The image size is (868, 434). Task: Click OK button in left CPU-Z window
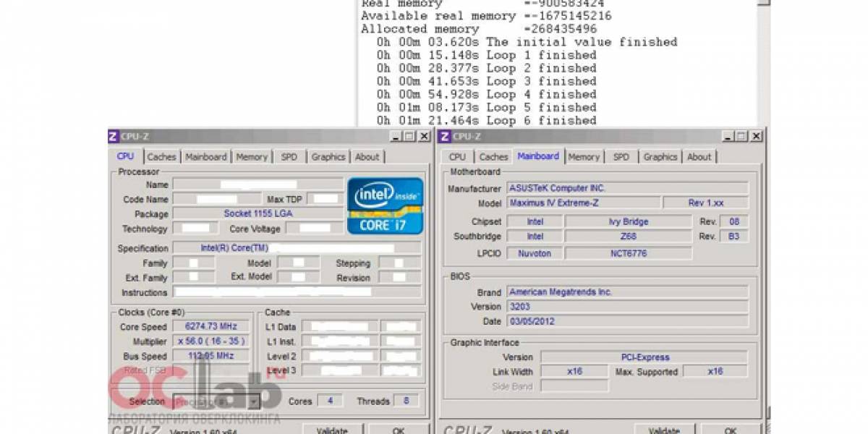398,430
